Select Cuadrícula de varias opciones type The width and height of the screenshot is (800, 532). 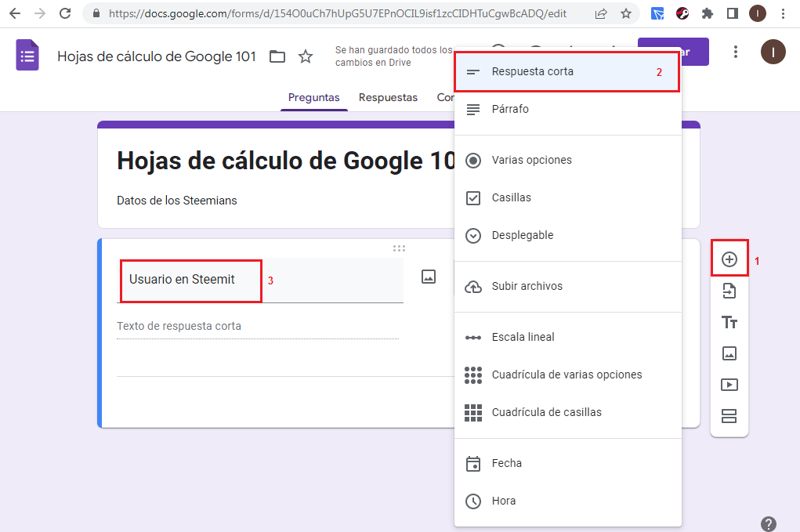568,375
